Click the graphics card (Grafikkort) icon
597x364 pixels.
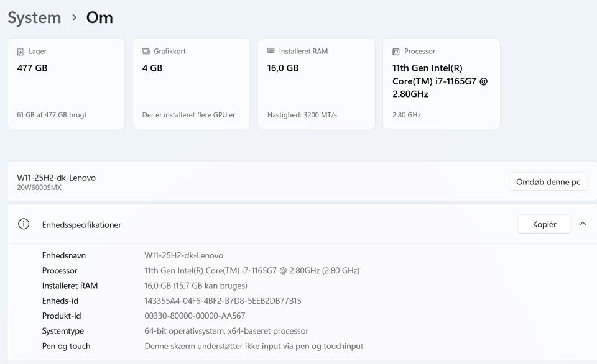point(146,52)
